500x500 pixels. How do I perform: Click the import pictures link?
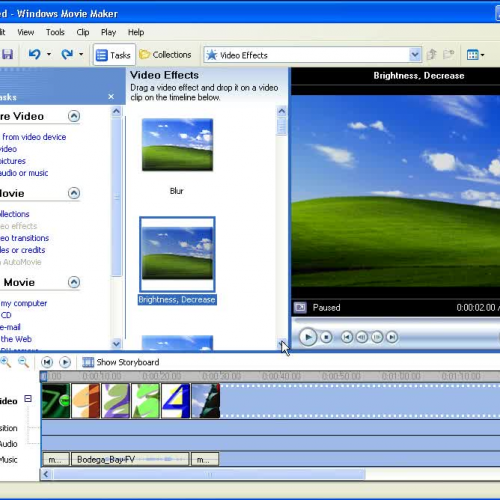pyautogui.click(x=13, y=161)
